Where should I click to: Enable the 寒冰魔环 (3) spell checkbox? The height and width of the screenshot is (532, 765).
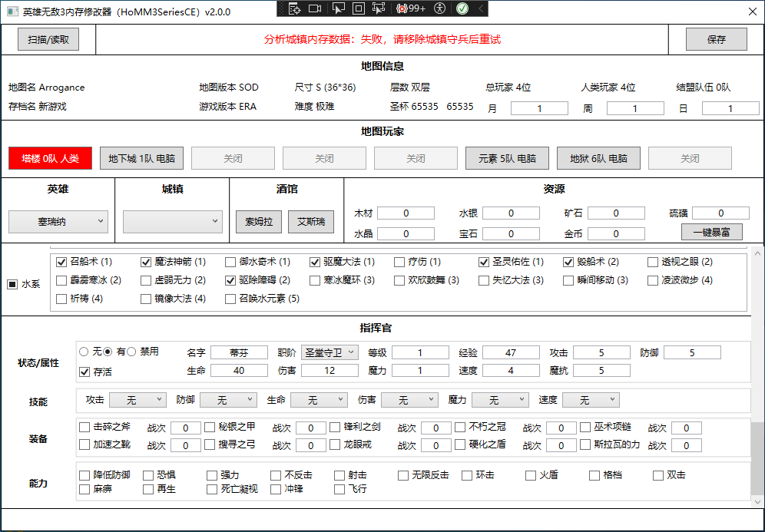click(x=316, y=280)
